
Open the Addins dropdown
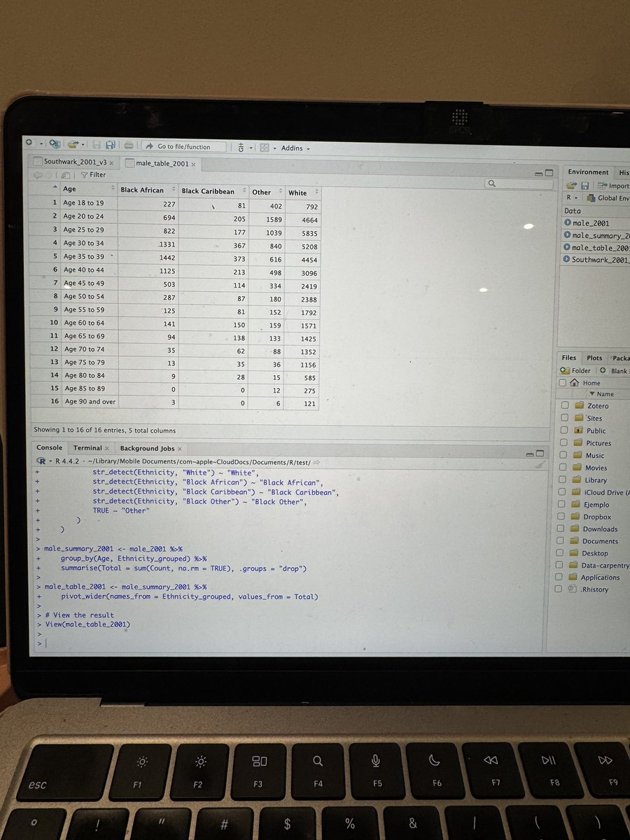tap(295, 148)
